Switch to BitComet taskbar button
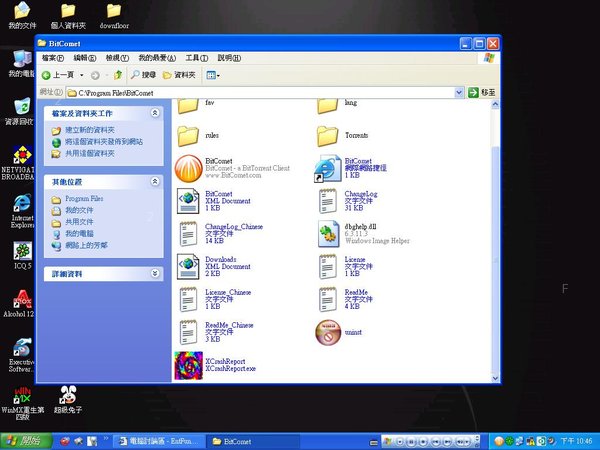This screenshot has height=450, width=600. pyautogui.click(x=253, y=442)
